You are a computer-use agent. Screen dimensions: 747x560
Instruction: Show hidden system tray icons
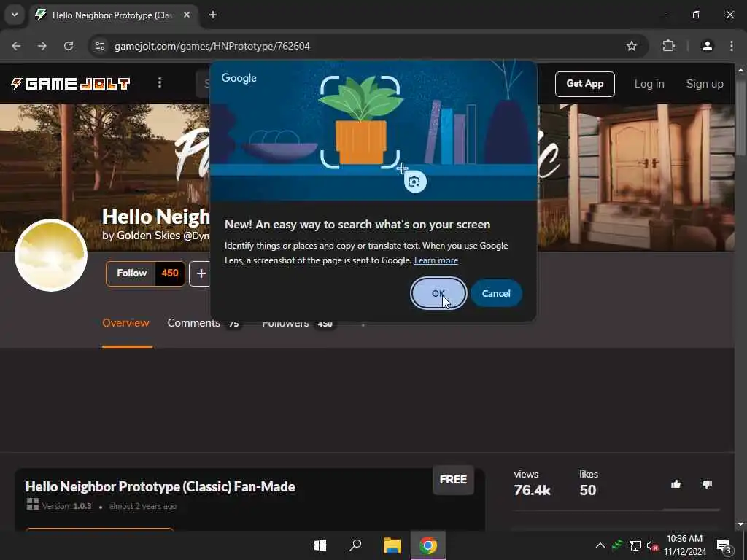point(600,545)
